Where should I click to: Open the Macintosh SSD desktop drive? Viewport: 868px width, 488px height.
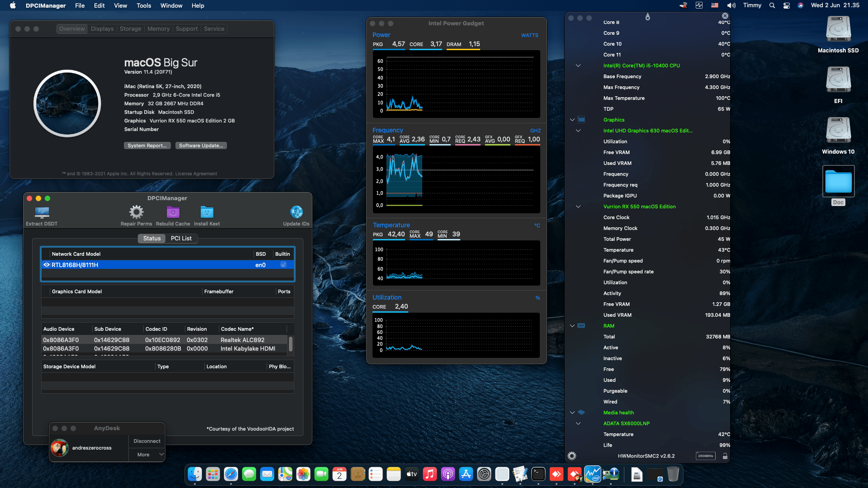click(x=838, y=29)
